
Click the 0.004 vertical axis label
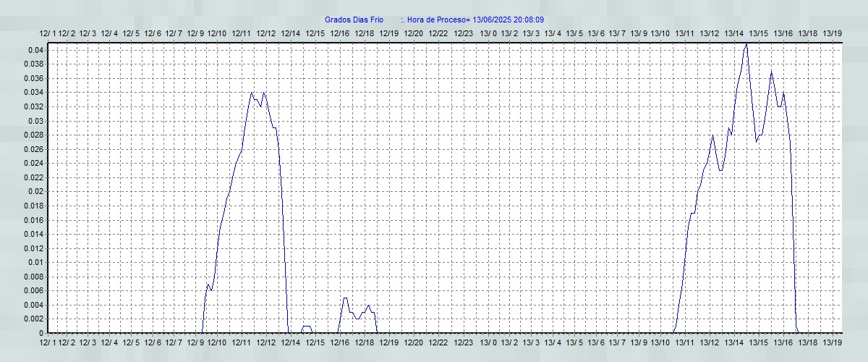click(x=33, y=304)
